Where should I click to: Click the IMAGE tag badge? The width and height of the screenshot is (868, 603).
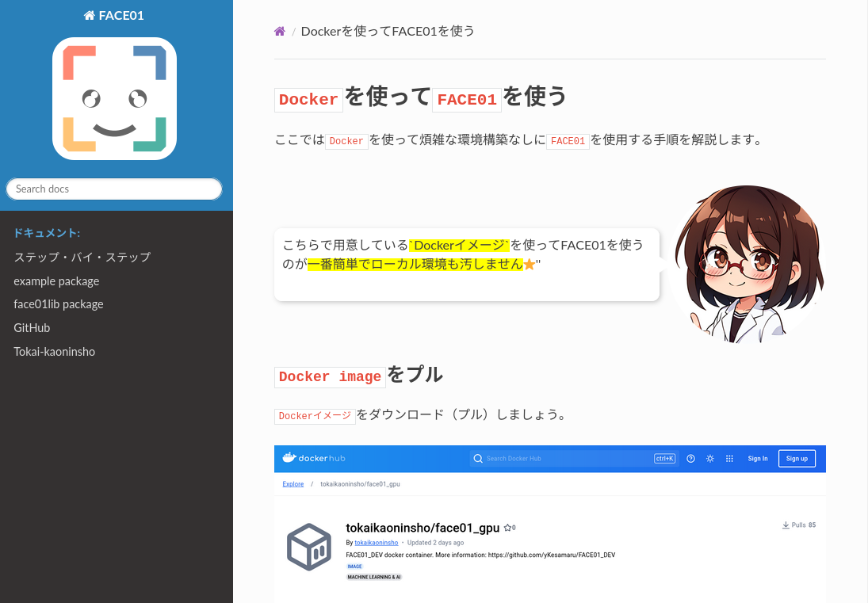pos(355,567)
